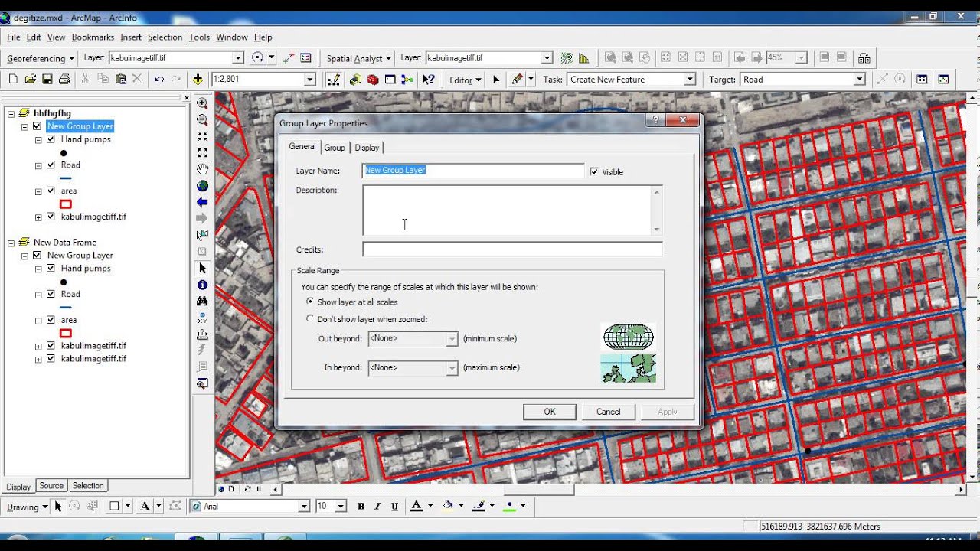Select the Zoom Out tool
Viewport: 980px width, 551px height.
(202, 119)
